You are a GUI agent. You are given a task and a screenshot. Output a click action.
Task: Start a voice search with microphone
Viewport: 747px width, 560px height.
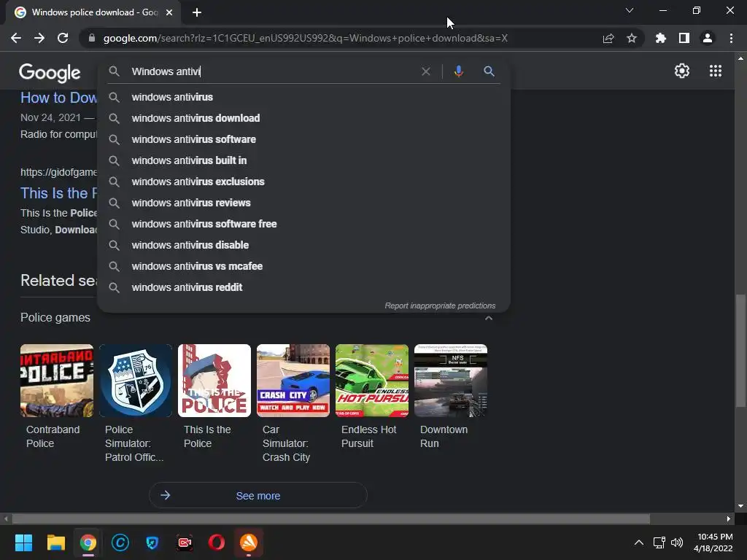459,71
